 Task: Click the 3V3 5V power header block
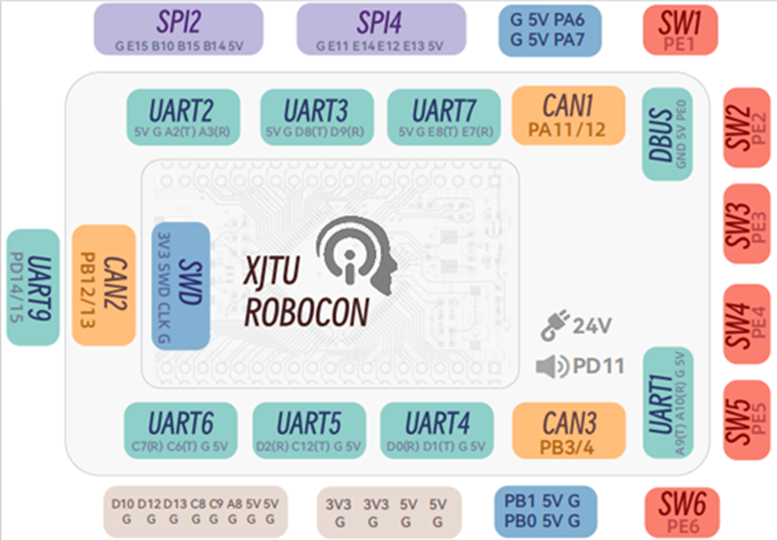(389, 512)
